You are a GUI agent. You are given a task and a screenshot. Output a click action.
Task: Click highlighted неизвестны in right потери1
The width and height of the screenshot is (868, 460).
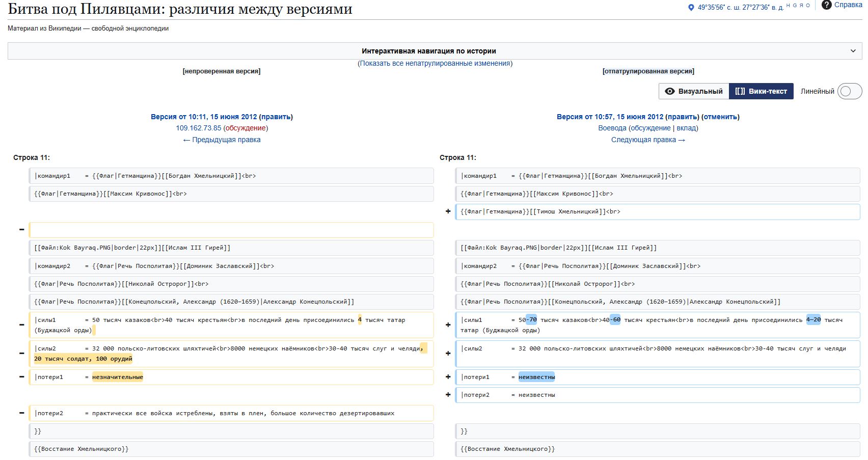(536, 377)
